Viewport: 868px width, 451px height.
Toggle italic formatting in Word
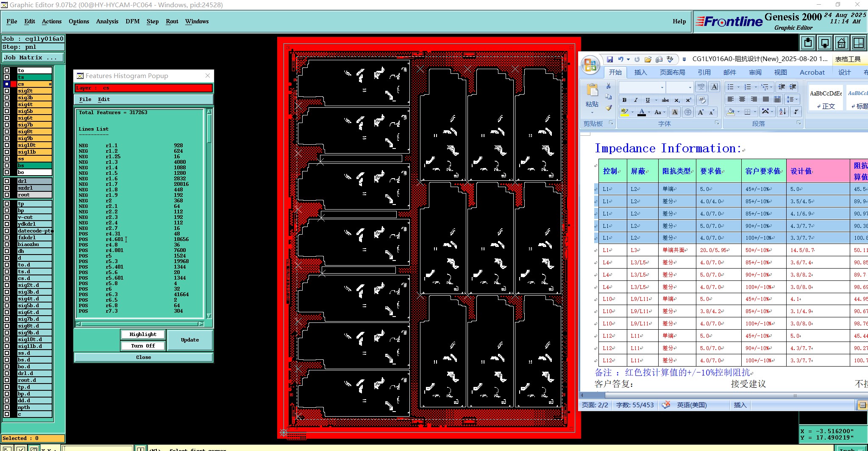pos(636,100)
